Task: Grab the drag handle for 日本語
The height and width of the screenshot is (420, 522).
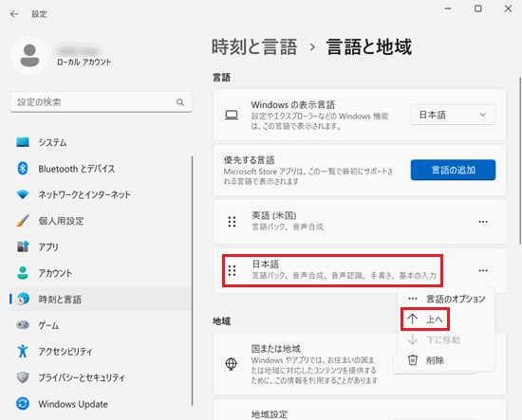Action: point(232,271)
